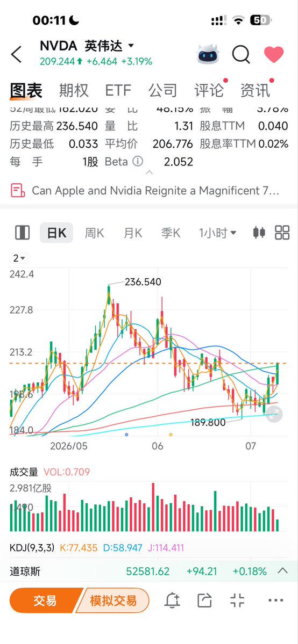The height and width of the screenshot is (644, 298).
Task: Switch to the 公司 tab
Action: pos(162,90)
